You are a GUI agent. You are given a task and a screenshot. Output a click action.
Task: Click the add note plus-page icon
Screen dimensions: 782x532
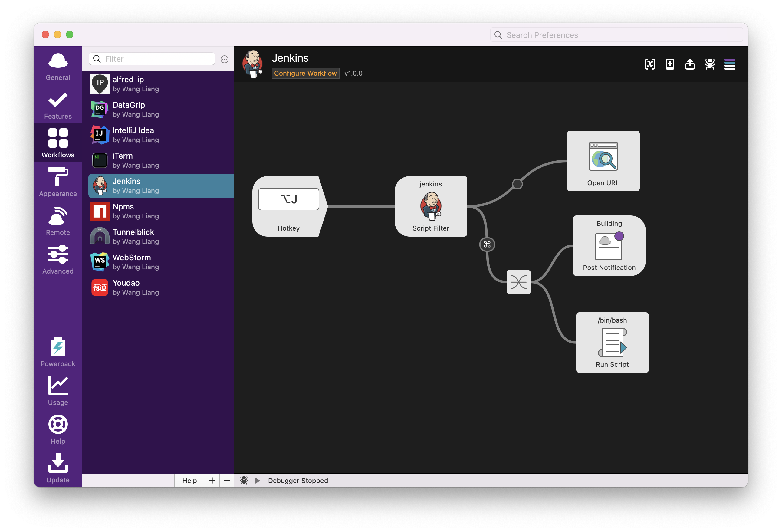(670, 64)
